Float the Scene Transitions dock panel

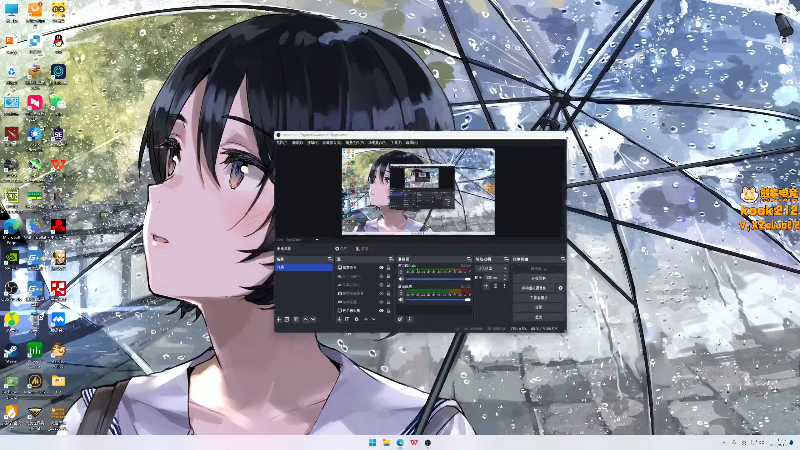(506, 259)
